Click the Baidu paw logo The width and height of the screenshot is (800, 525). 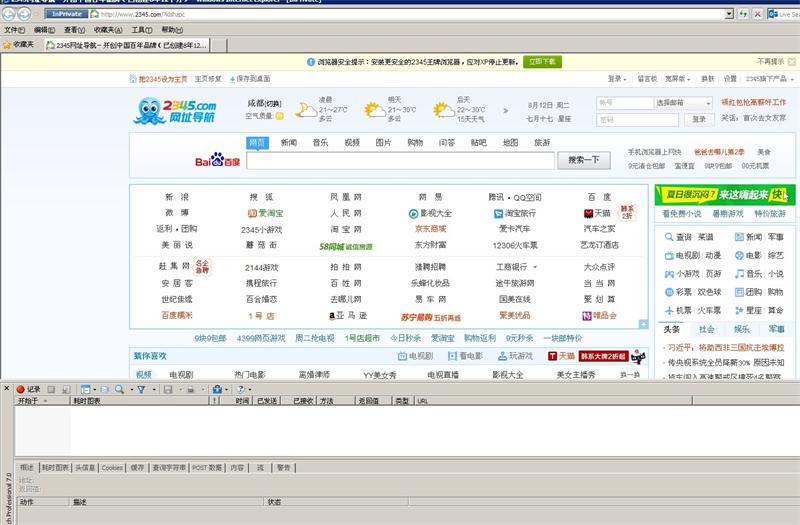pyautogui.click(x=217, y=160)
